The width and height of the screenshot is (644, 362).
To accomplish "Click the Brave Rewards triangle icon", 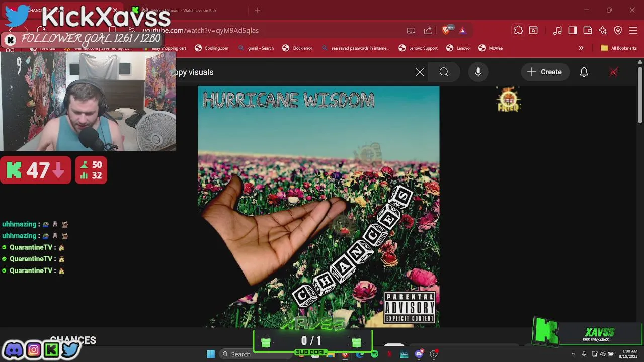I will coord(462,31).
